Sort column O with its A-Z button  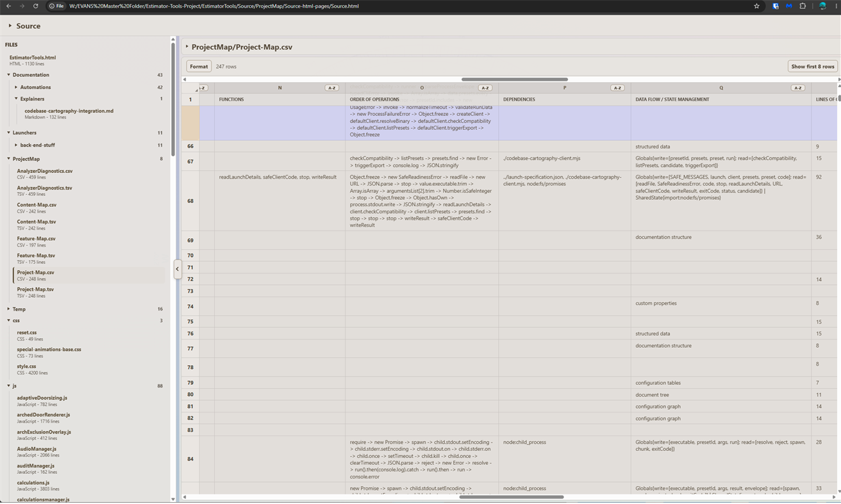(x=485, y=88)
